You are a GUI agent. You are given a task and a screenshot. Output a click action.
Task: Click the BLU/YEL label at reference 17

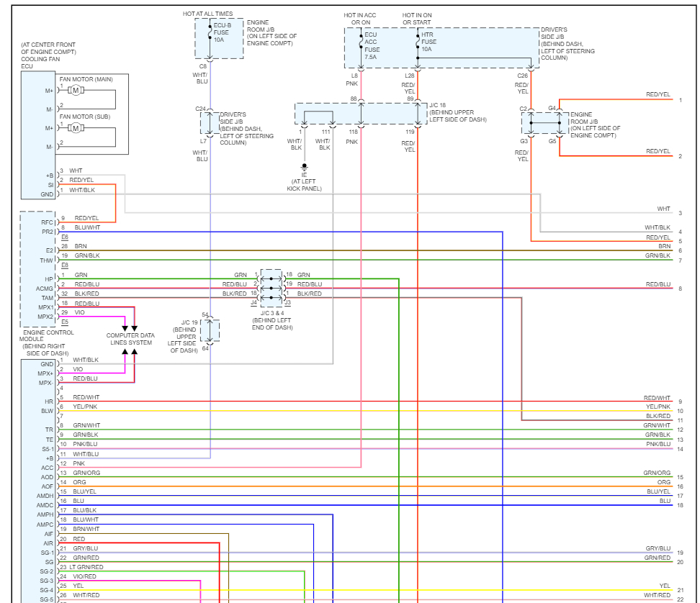658,491
